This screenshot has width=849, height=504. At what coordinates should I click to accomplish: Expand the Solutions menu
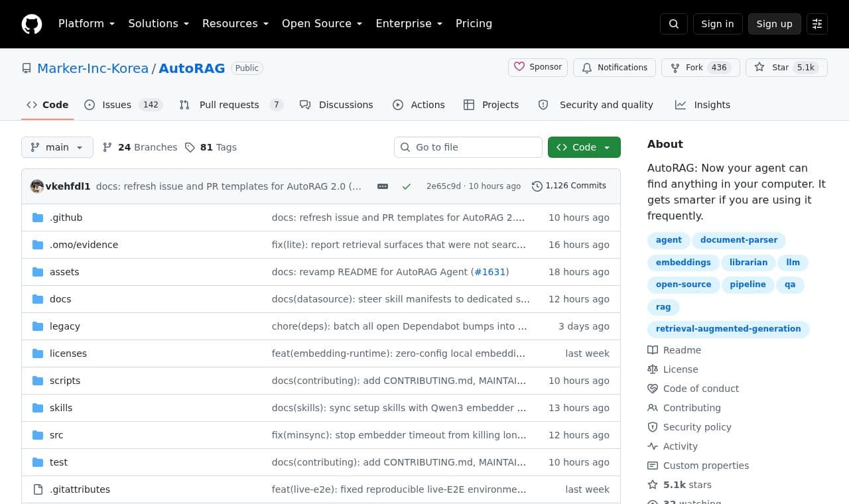(x=159, y=24)
